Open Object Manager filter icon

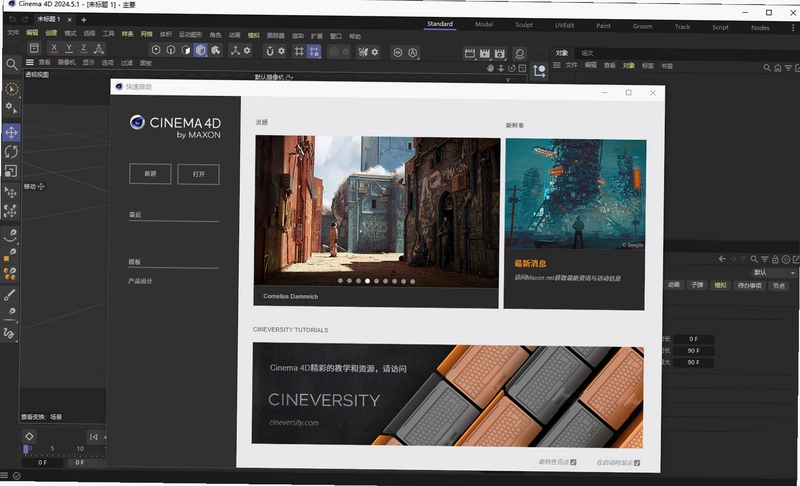788,67
